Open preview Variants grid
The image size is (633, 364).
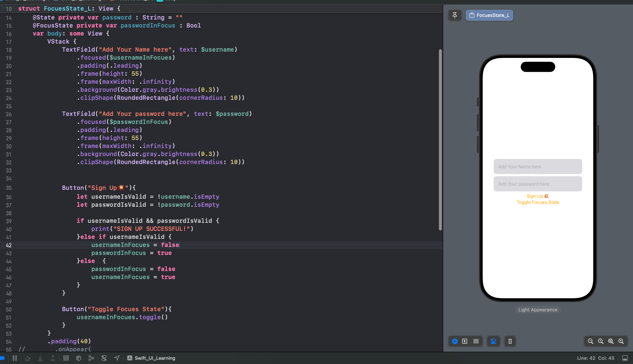[476, 341]
